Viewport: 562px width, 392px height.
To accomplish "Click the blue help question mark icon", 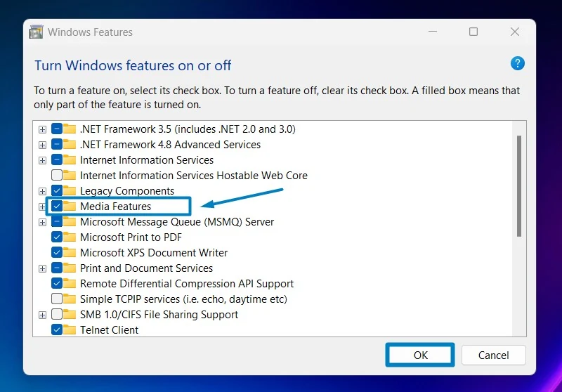I will (x=517, y=63).
